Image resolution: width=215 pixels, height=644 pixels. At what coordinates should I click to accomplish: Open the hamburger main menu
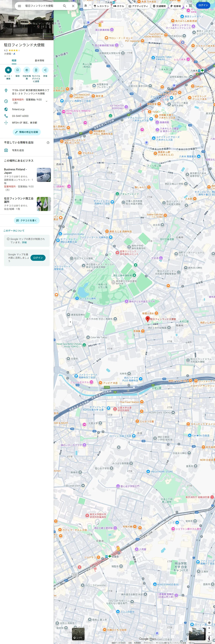click(x=20, y=6)
